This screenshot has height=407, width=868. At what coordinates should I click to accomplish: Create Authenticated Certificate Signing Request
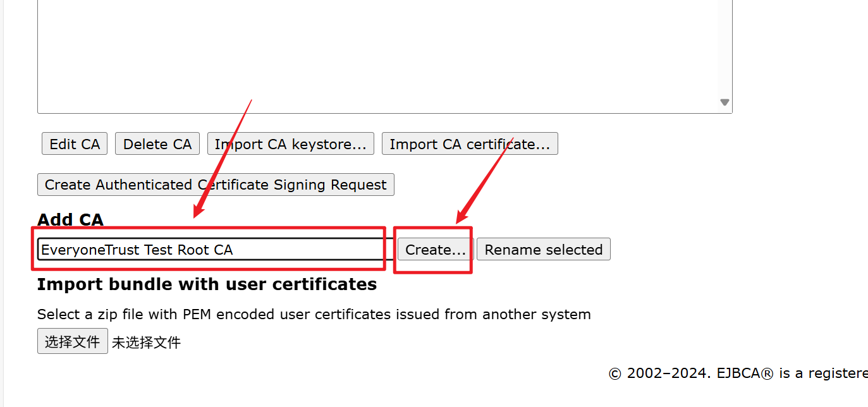click(216, 185)
